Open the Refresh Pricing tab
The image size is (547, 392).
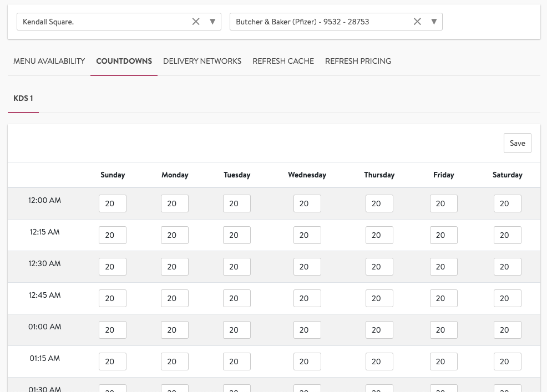[358, 61]
